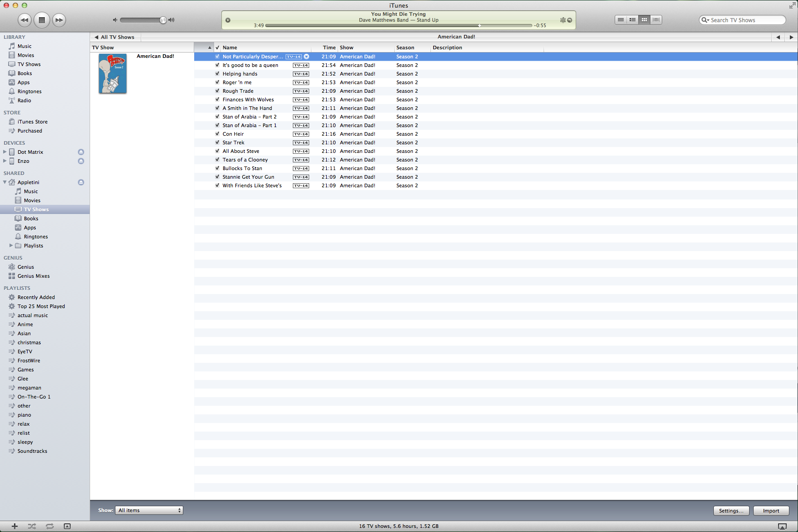Open Purchased playlist in Store section
Image resolution: width=798 pixels, height=532 pixels.
(29, 131)
